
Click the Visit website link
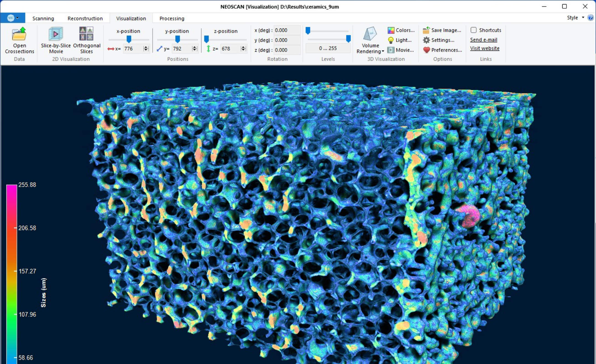coord(485,48)
